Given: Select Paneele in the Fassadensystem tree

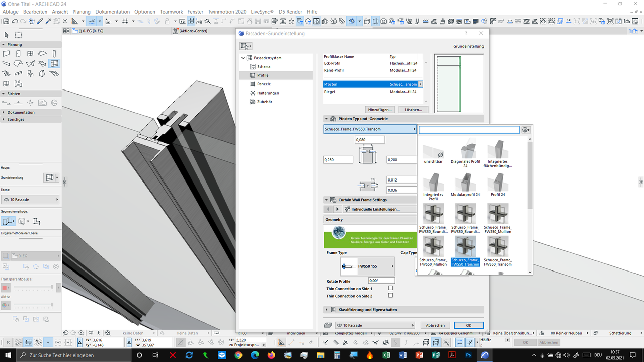Looking at the screenshot, I should pos(264,84).
